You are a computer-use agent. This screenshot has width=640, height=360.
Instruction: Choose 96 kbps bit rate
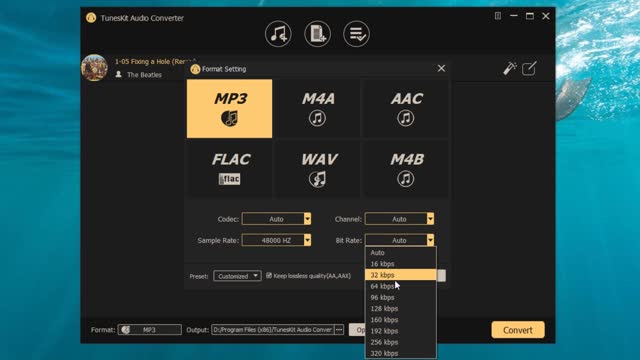coord(400,297)
